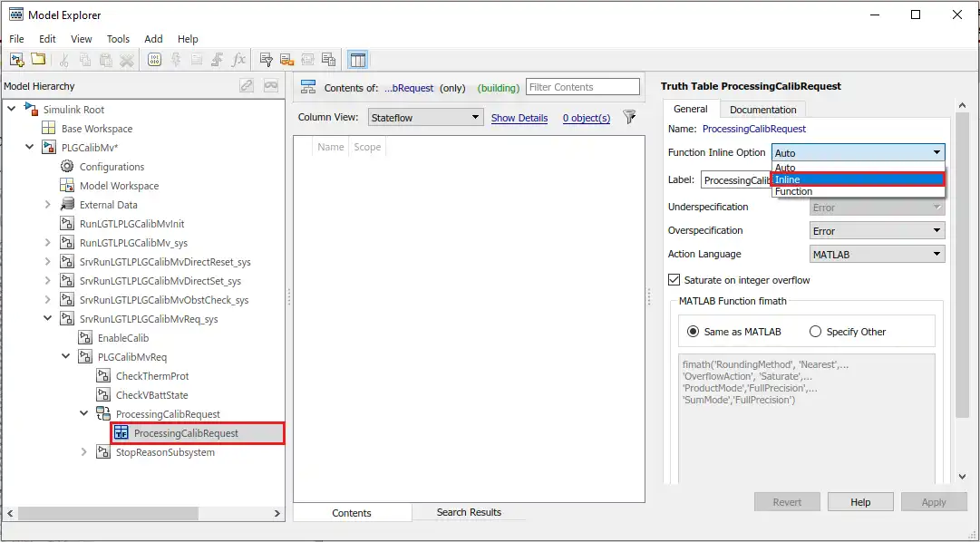980x542 pixels.
Task: Select the Specify Other radio button
Action: coord(815,332)
